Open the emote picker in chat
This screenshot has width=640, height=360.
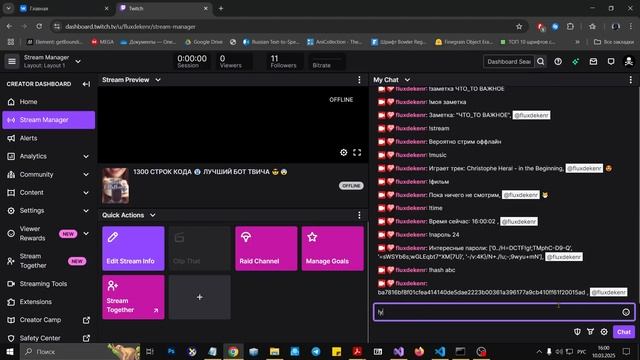[626, 312]
